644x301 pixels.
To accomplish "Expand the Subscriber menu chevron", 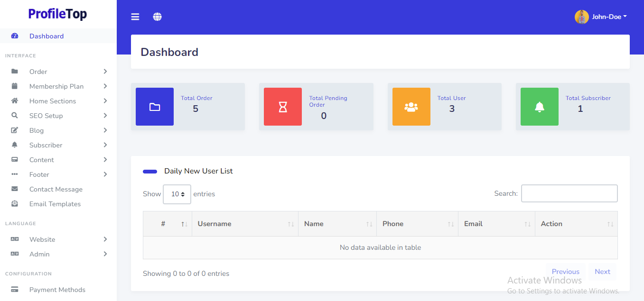I will pyautogui.click(x=105, y=145).
